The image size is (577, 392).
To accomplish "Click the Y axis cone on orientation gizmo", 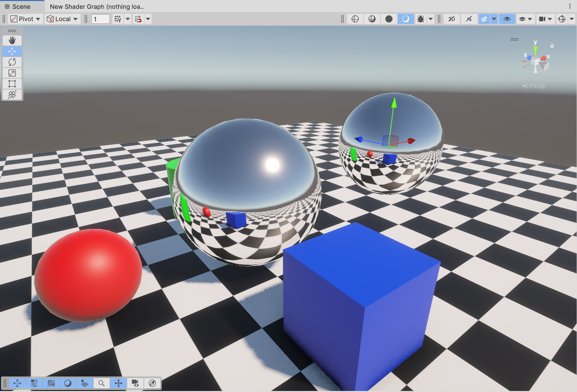I will tap(535, 51).
